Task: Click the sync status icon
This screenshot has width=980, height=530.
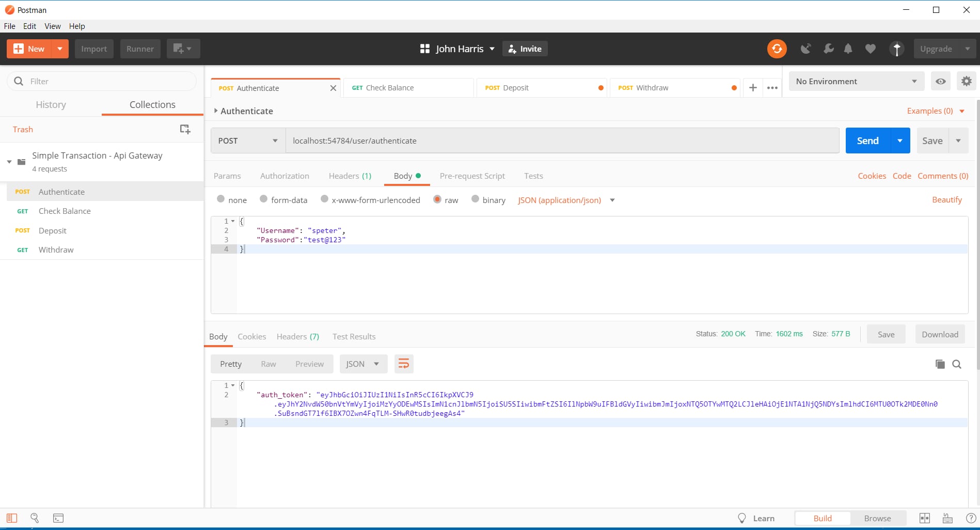Action: pos(777,49)
